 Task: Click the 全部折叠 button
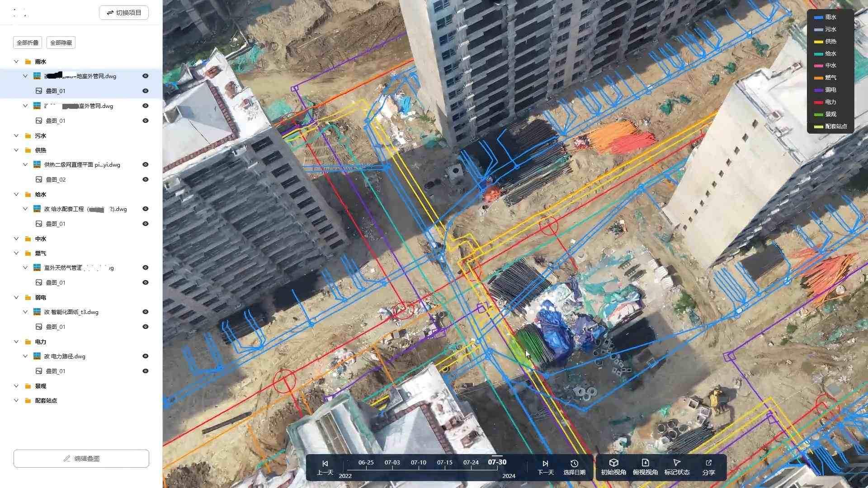point(28,42)
